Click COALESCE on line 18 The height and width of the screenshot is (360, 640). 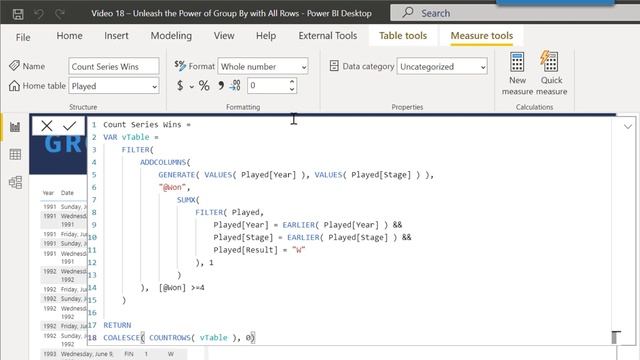coord(121,338)
